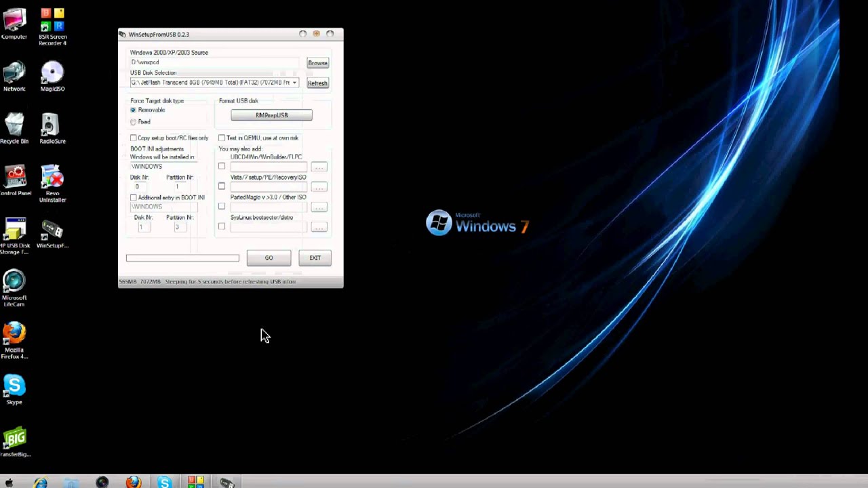868x488 pixels.
Task: Open BSR Screen Recorder 4 desktop icon
Action: coord(52,27)
